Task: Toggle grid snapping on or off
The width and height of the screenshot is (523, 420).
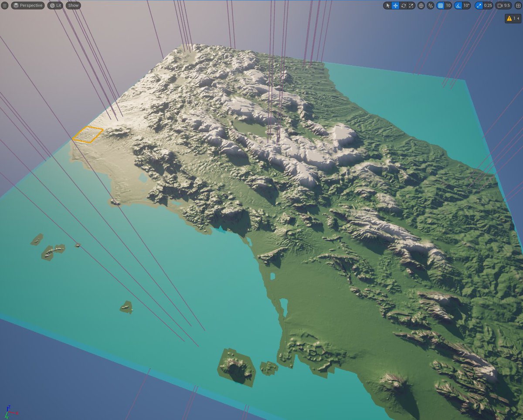Action: 441,6
